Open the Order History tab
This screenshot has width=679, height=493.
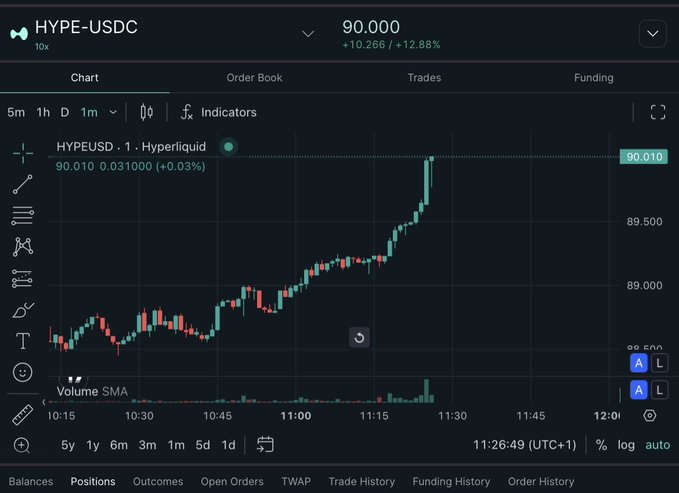[541, 481]
